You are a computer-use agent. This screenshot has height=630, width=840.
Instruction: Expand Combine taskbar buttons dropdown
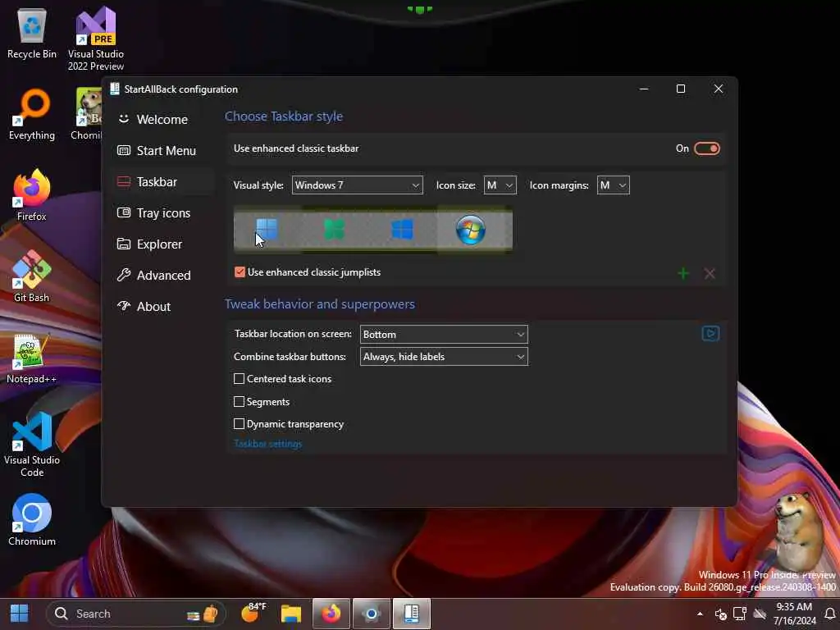click(444, 357)
